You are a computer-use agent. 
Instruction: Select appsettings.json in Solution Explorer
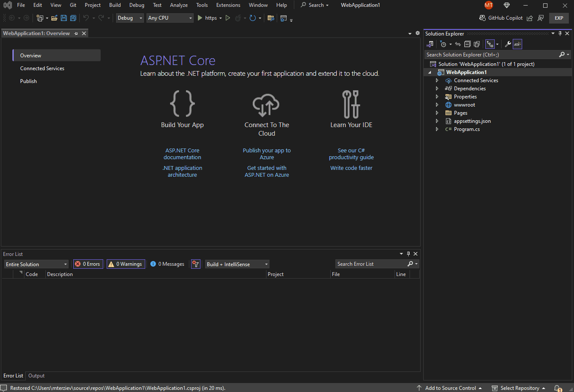472,121
